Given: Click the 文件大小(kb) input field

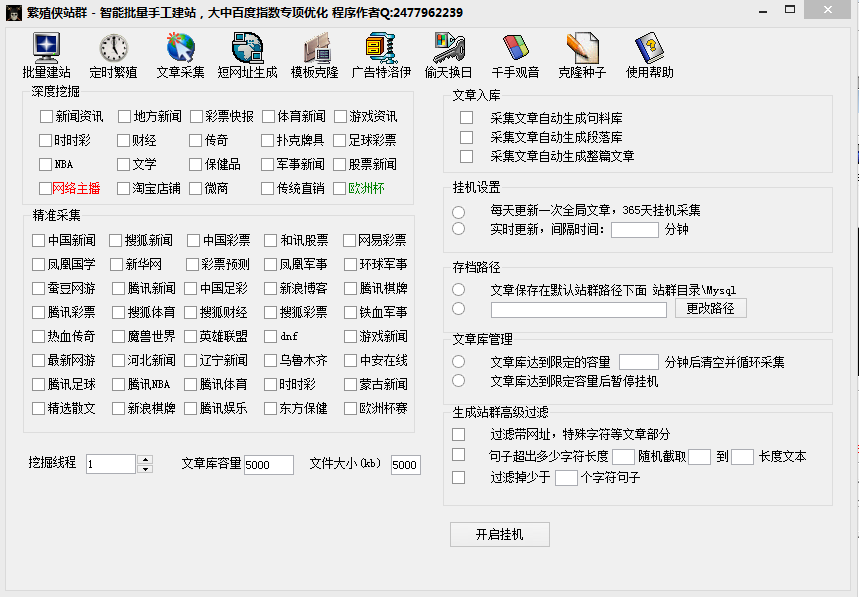Looking at the screenshot, I should (405, 464).
